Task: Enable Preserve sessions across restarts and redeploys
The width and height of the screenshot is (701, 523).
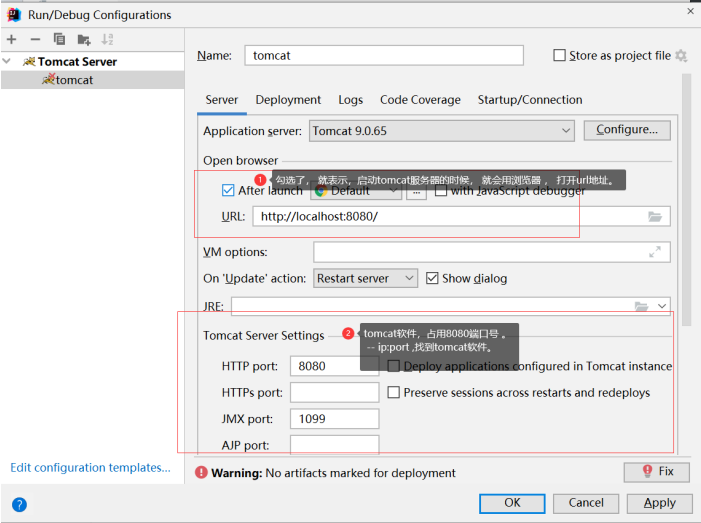Action: [x=393, y=392]
